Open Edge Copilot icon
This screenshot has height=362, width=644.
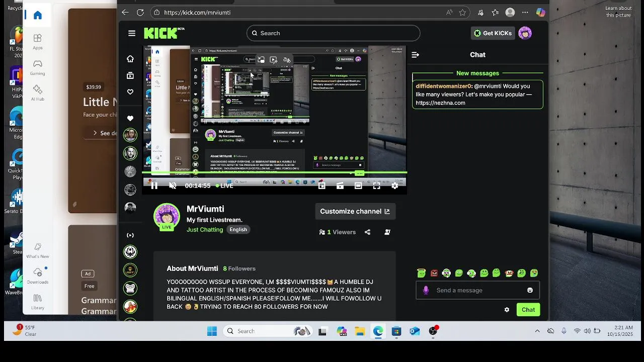tap(541, 13)
